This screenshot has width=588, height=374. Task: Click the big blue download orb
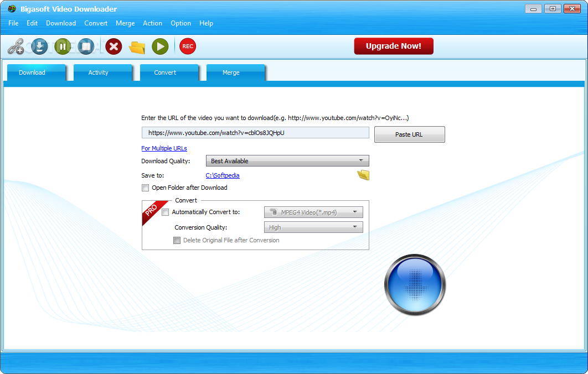pyautogui.click(x=415, y=285)
